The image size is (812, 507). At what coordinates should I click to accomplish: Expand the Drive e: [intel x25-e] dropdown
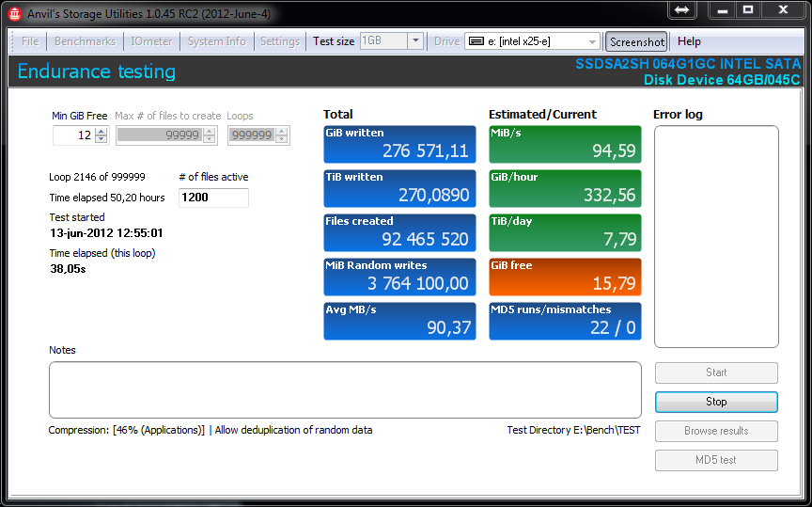tap(592, 41)
